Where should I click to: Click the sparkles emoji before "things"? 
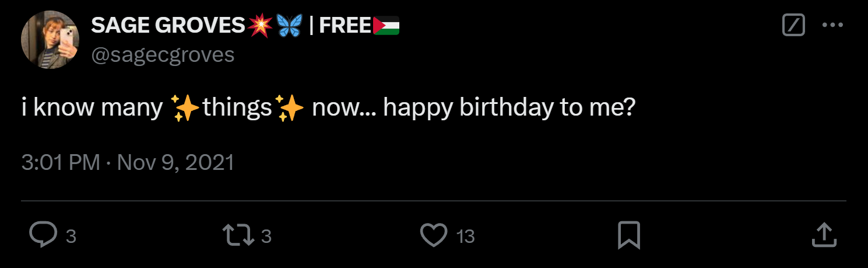click(186, 109)
